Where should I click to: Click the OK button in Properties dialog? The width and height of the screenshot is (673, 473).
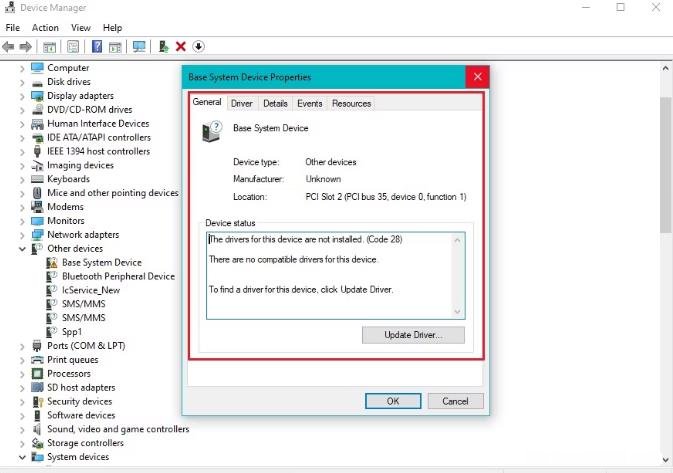point(393,401)
